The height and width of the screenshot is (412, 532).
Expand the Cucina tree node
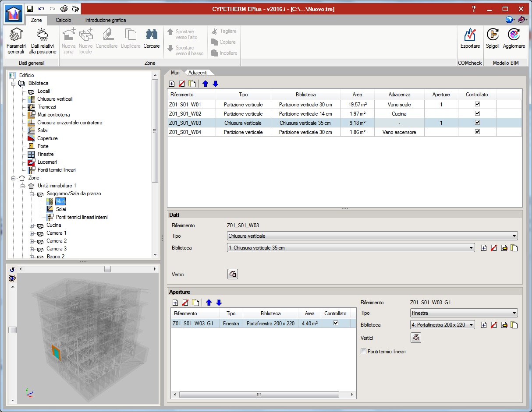(32, 225)
